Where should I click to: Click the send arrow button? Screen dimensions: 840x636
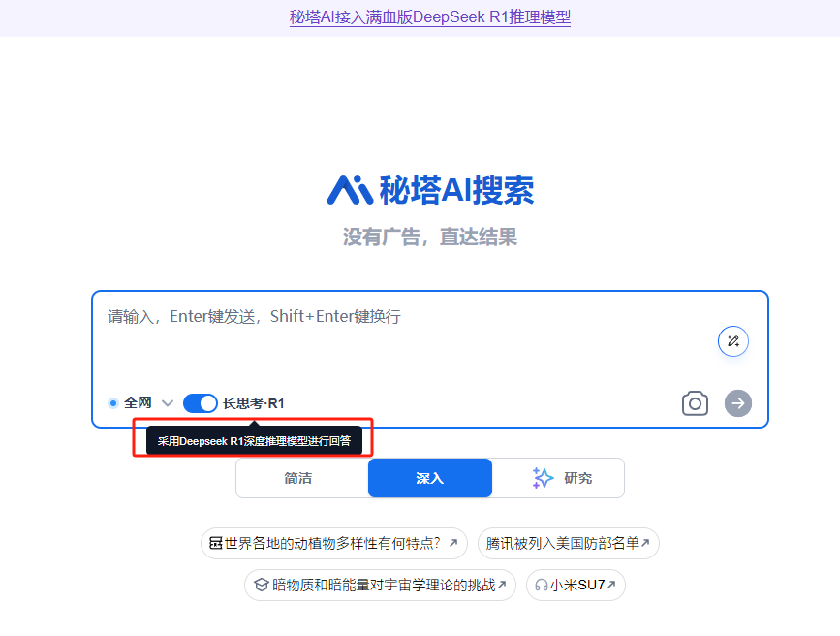(738, 403)
